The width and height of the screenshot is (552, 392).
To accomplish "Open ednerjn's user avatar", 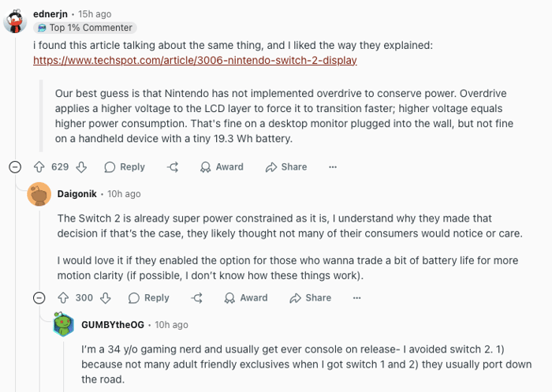I will click(x=16, y=21).
